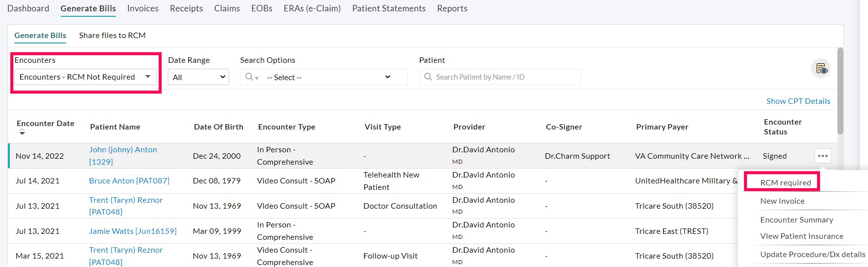Open Encounter Summary from the menu
Screen dimensions: 868x267
click(797, 220)
